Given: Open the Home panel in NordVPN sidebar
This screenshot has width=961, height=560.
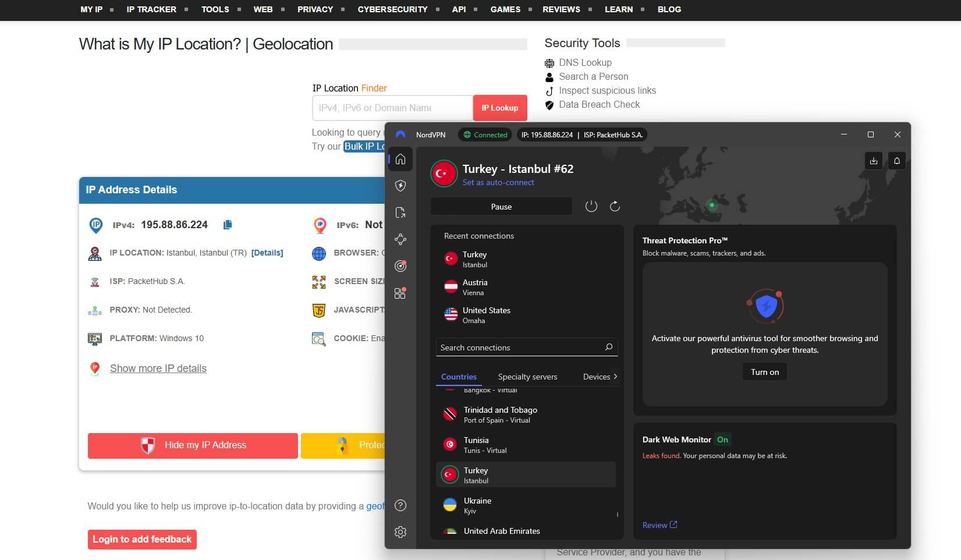Looking at the screenshot, I should [x=400, y=159].
